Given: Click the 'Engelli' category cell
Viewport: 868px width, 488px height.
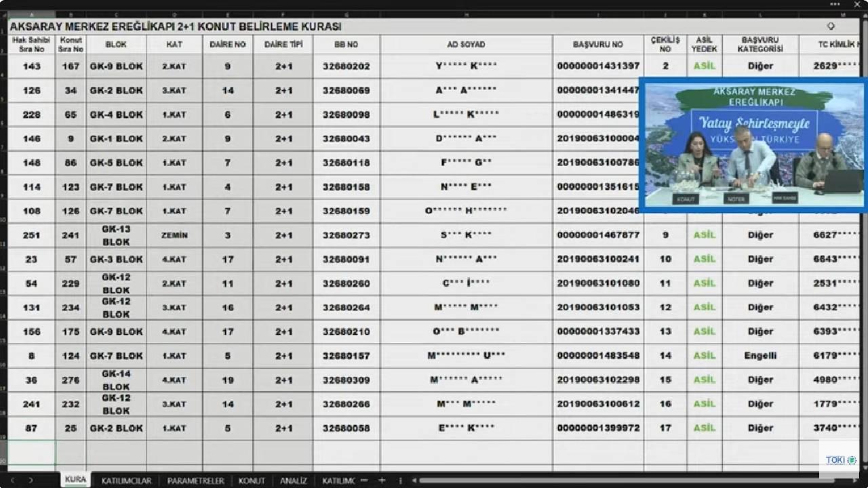Looking at the screenshot, I should [760, 356].
